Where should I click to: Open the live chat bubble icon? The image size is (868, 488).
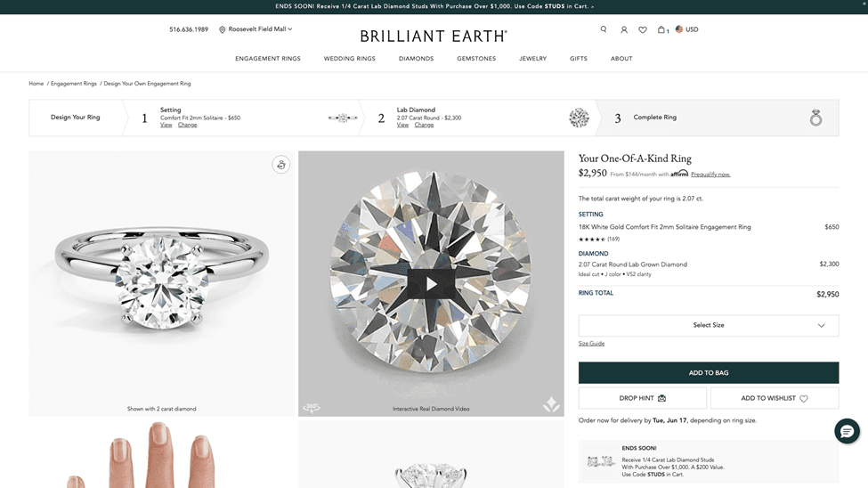[x=847, y=431]
